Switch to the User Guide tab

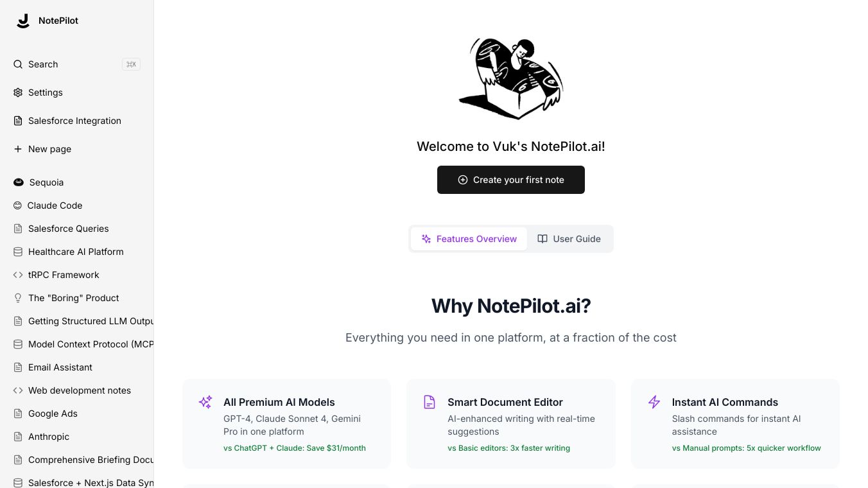pos(569,238)
